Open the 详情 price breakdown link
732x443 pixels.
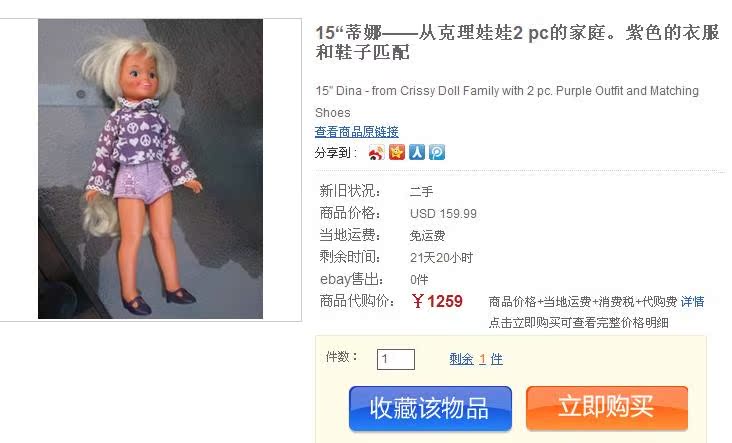click(692, 302)
